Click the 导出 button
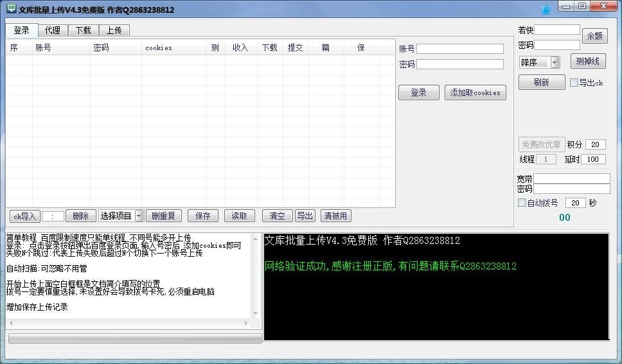 click(x=305, y=216)
